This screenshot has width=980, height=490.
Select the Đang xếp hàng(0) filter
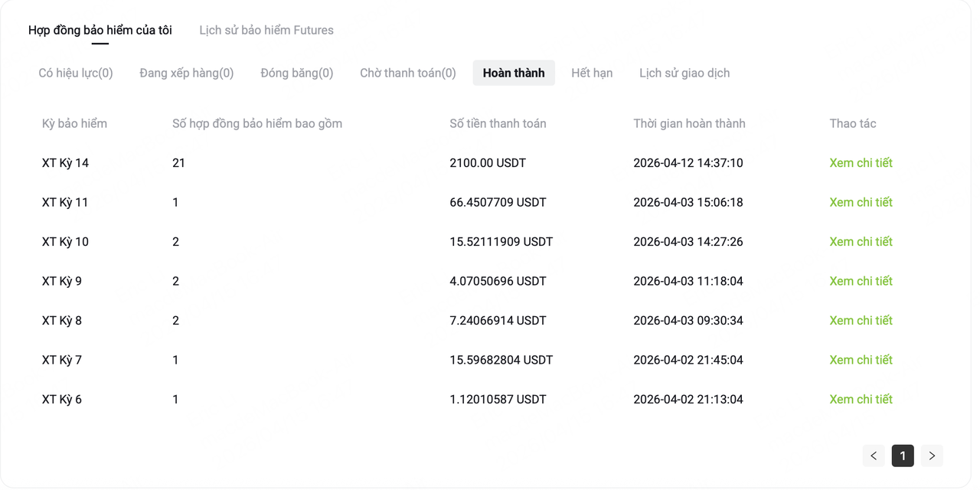(x=187, y=73)
